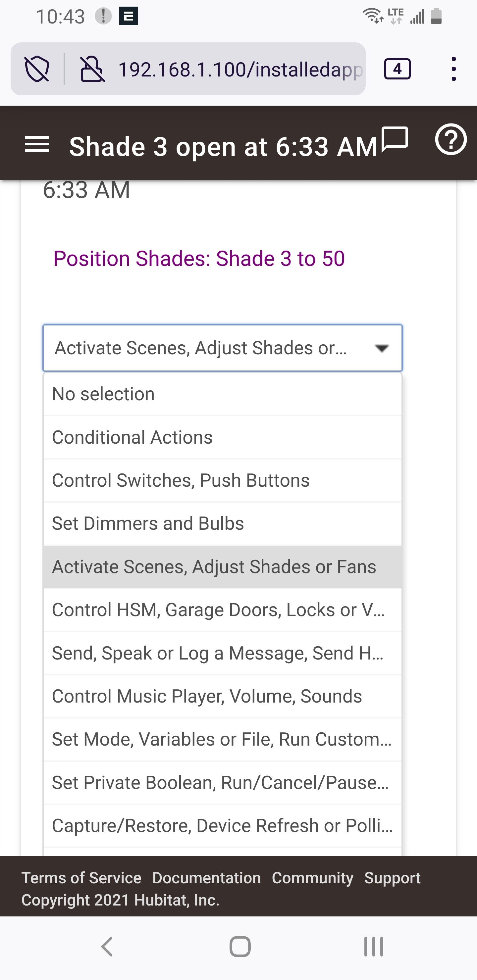Tap the browser address bar URL
This screenshot has height=980, width=477.
point(240,69)
